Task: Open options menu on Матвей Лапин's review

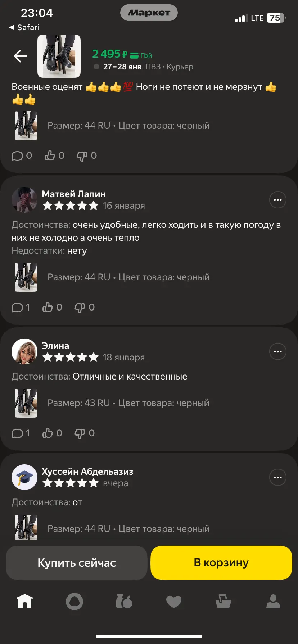Action: [x=278, y=200]
